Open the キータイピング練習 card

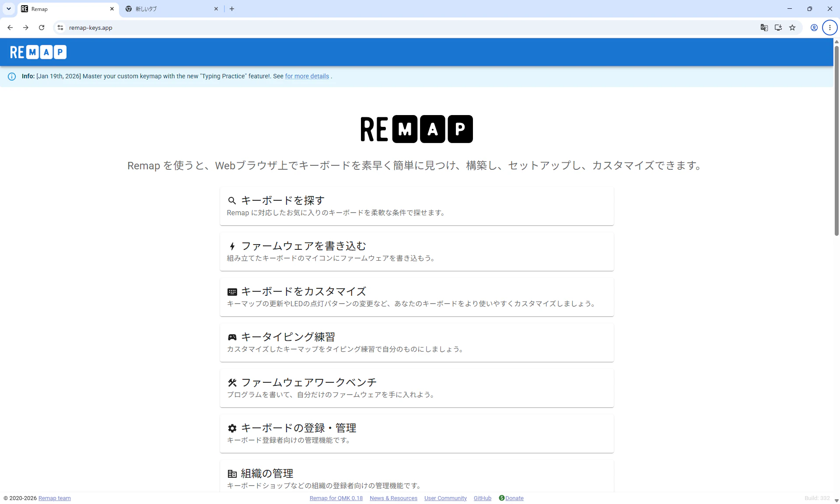pyautogui.click(x=417, y=343)
